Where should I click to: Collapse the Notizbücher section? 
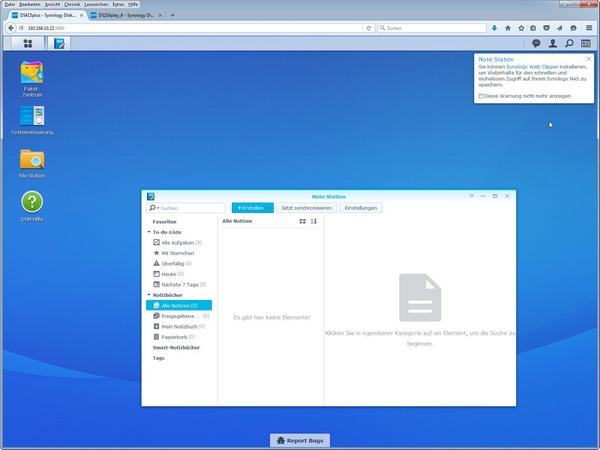click(149, 295)
